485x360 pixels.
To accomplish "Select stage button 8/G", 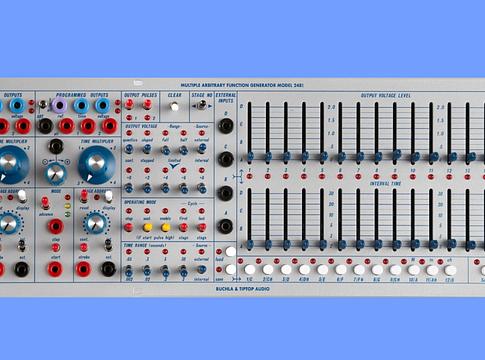I will 377,269.
